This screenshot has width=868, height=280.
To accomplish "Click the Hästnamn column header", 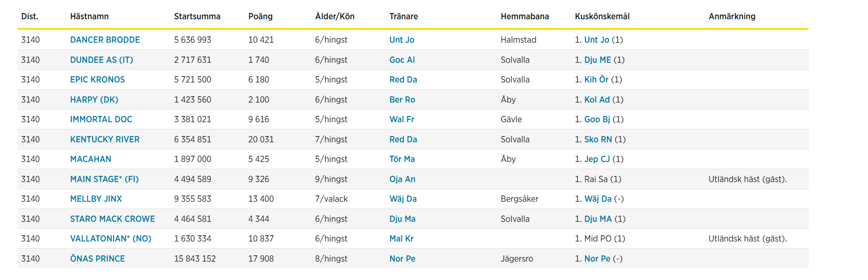I will pos(89,16).
